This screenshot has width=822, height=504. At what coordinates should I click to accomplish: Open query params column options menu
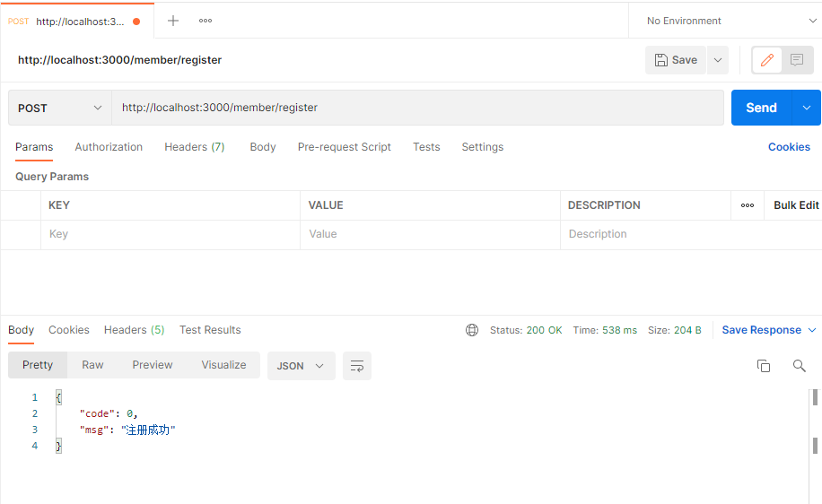tap(748, 205)
